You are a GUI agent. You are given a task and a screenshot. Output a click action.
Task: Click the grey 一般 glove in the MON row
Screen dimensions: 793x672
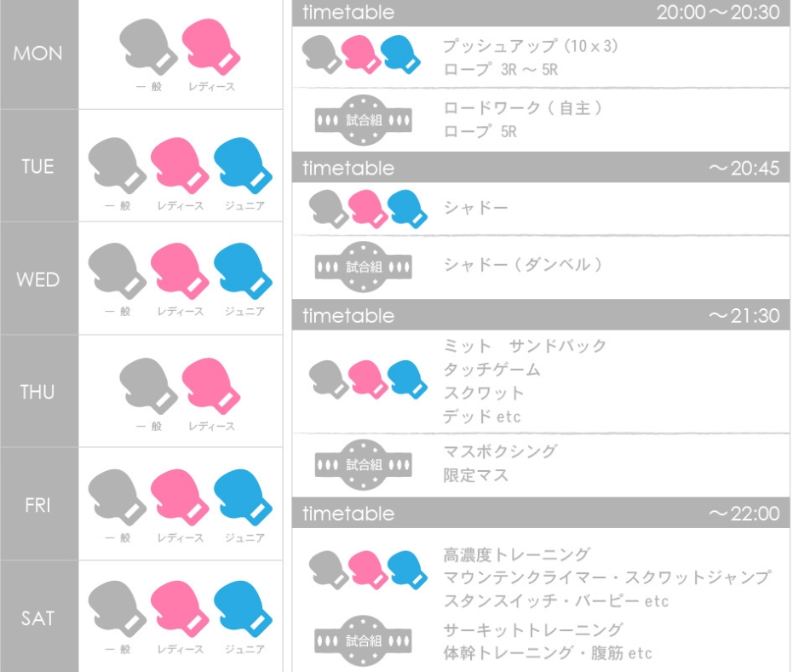[x=148, y=46]
